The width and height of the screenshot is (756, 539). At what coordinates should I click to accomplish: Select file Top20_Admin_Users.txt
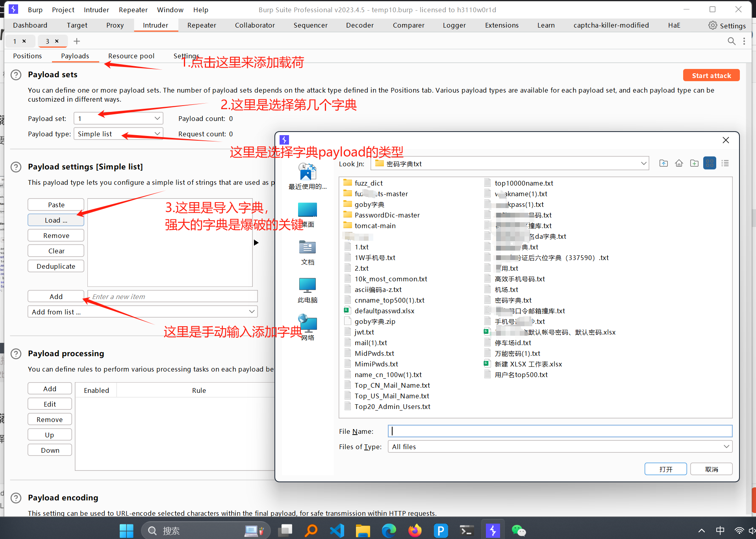(387, 406)
